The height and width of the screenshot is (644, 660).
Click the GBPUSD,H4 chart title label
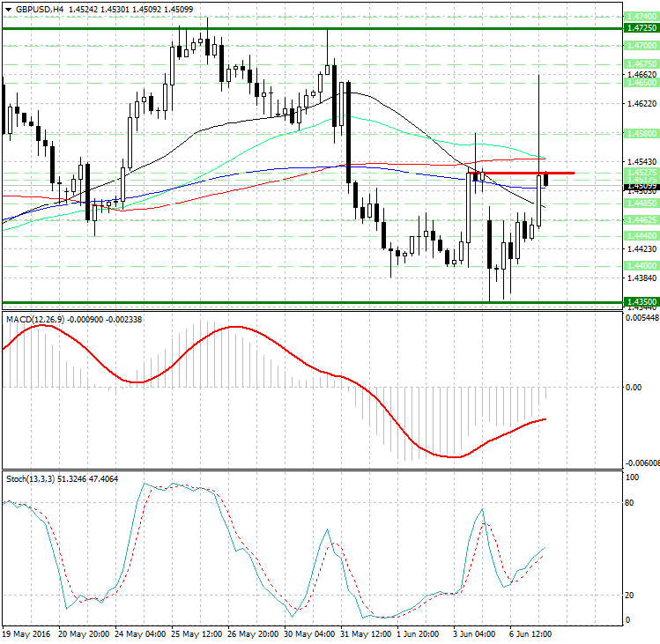(x=39, y=8)
